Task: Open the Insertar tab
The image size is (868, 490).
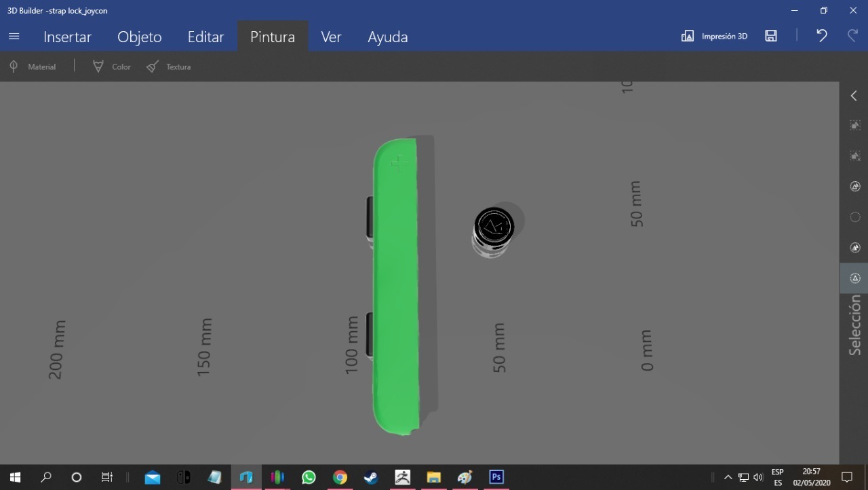Action: [67, 37]
